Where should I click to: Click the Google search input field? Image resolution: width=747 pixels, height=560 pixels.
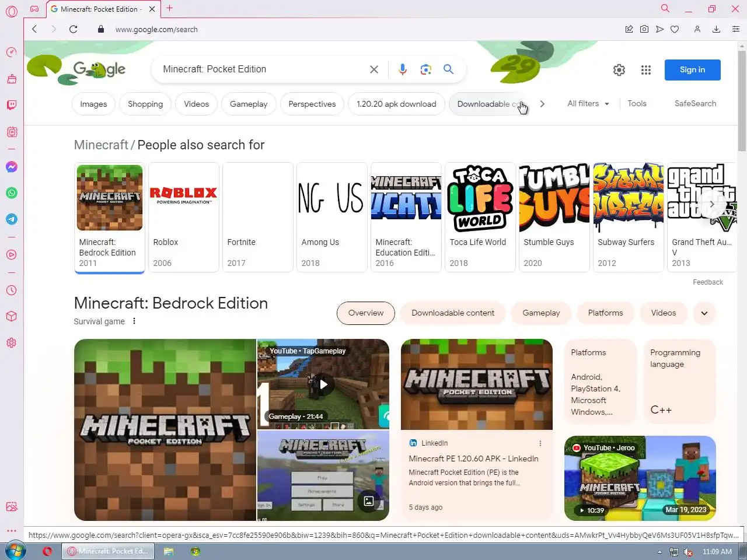263,69
